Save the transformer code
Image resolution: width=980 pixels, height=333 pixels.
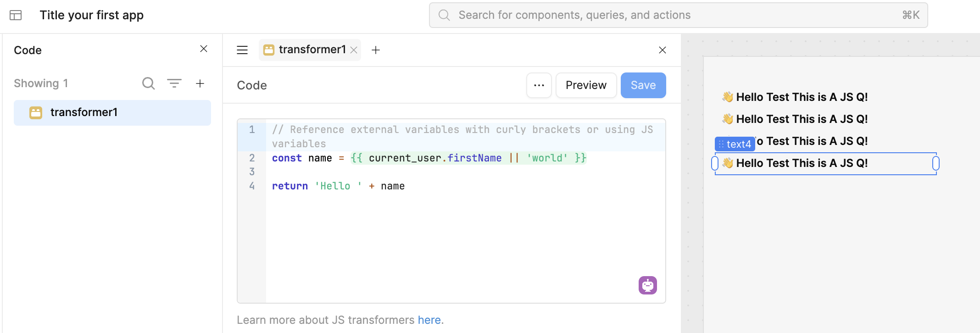click(643, 85)
